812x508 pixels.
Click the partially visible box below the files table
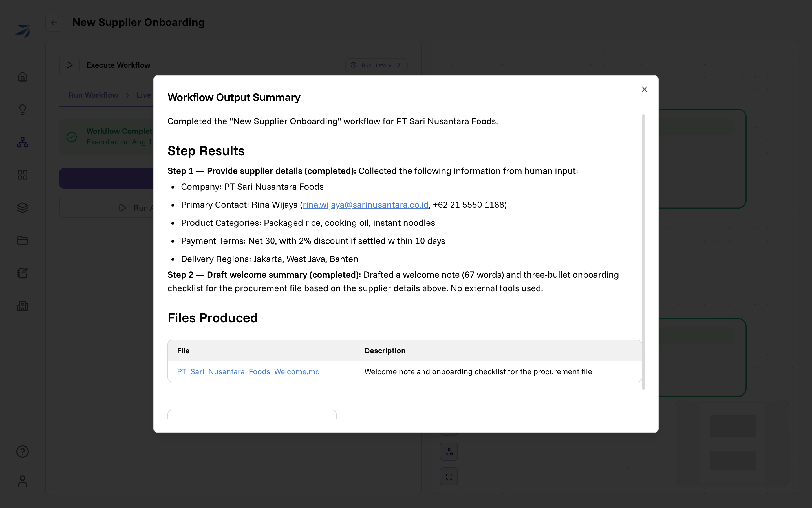point(252,414)
